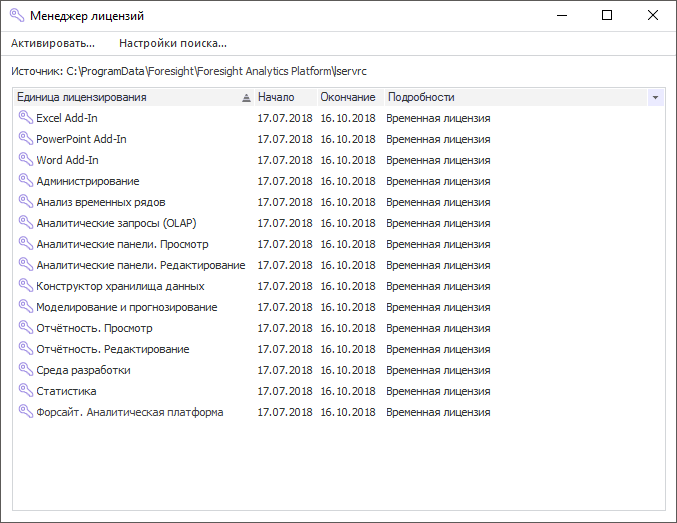Open the column list dropdown arrow in header
The height and width of the screenshot is (523, 677).
pos(655,98)
